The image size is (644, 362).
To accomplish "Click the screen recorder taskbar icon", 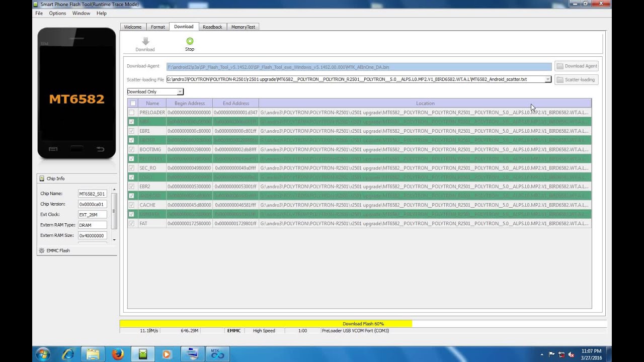I will (192, 354).
